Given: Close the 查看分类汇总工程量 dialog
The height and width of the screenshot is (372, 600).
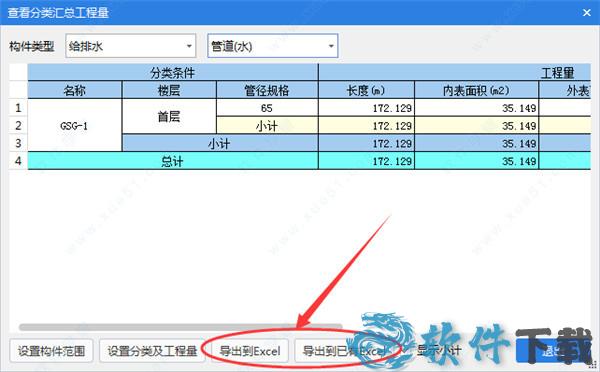Looking at the screenshot, I should (587, 13).
